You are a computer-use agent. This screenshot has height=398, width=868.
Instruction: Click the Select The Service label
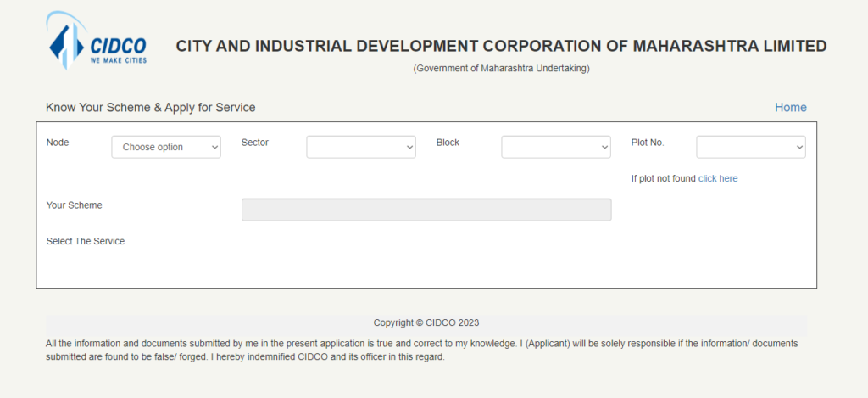click(86, 242)
